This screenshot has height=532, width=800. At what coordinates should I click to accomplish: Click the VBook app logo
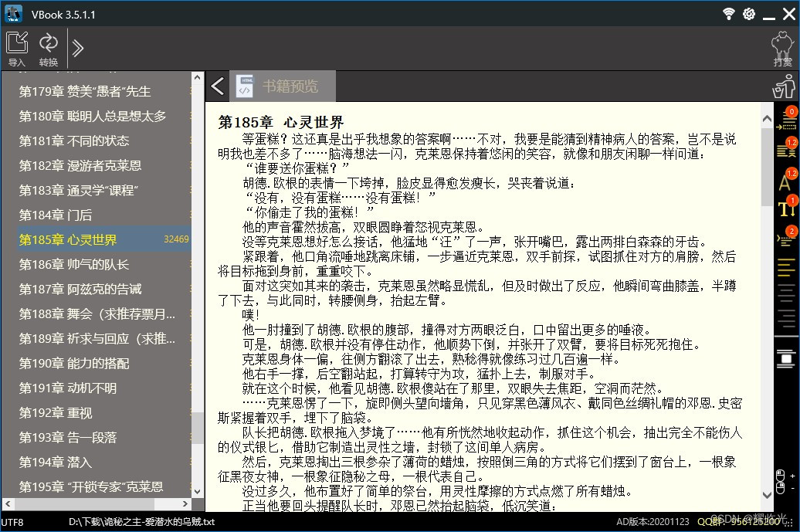(x=13, y=14)
